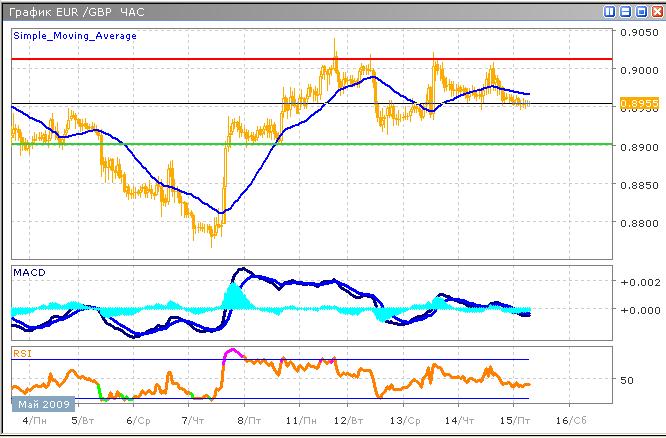The width and height of the screenshot is (666, 438).
Task: Select the RSI indicator label
Action: (x=22, y=353)
